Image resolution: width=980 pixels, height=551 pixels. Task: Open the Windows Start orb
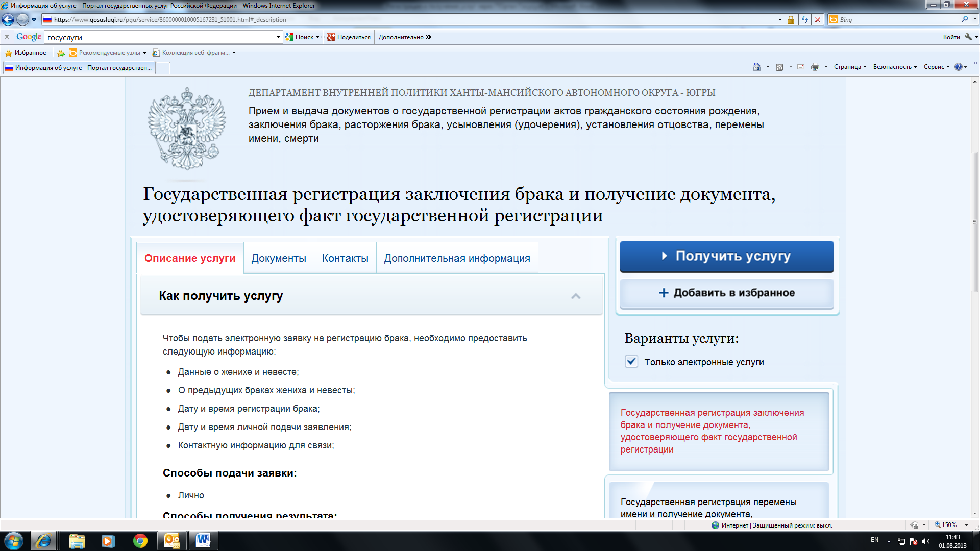[13, 541]
